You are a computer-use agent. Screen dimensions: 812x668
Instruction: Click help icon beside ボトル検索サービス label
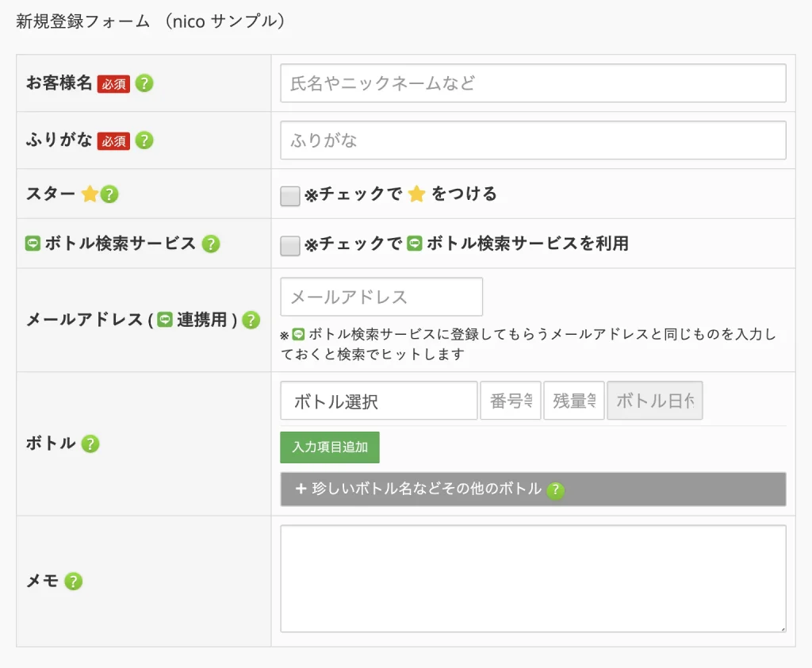(x=211, y=244)
